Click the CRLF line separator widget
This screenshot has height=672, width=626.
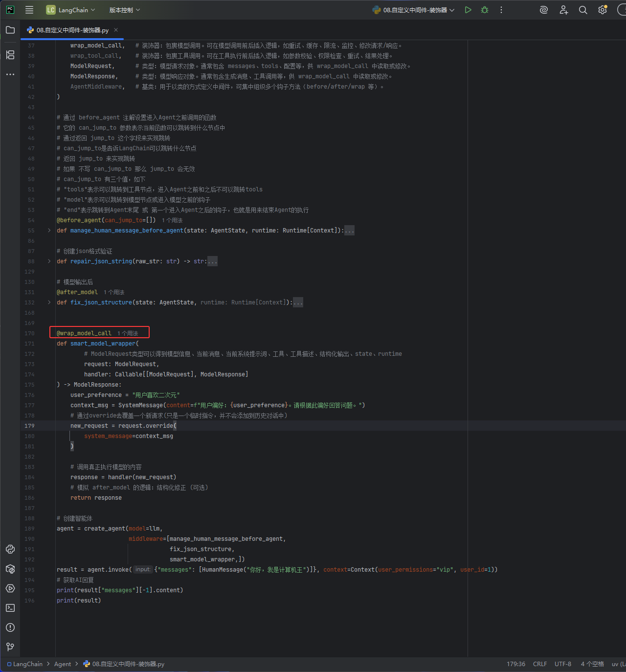tap(540, 664)
